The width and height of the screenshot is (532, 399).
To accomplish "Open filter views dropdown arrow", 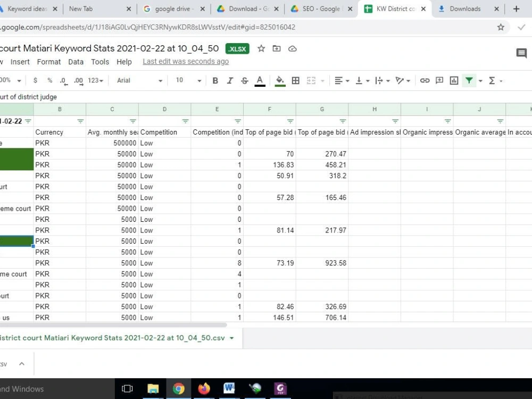I will [480, 81].
